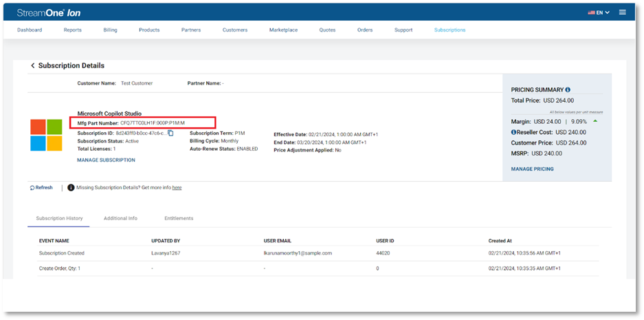Viewport: 644px width, 320px height.
Task: Click the Reseller Cost info icon
Action: [513, 132]
